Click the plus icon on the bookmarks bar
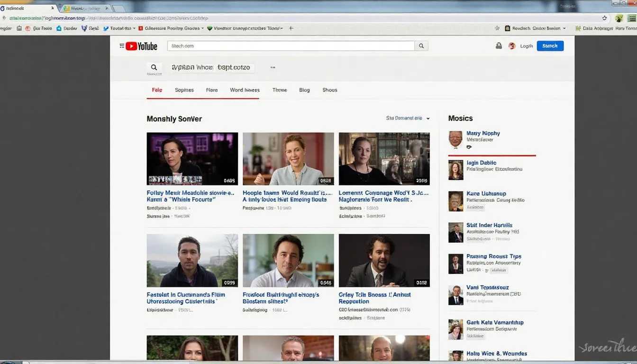 tap(291, 28)
